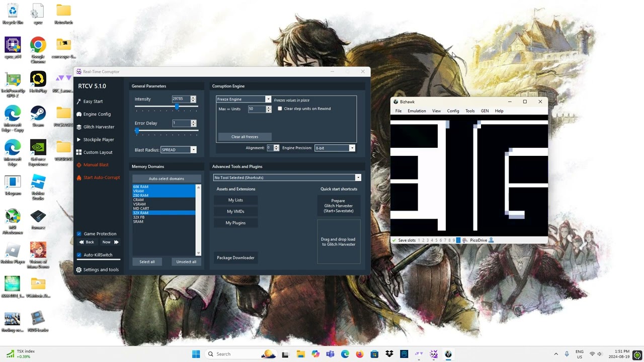The height and width of the screenshot is (362, 644).
Task: Toggle the Game Protection checkbox
Action: pos(79,234)
